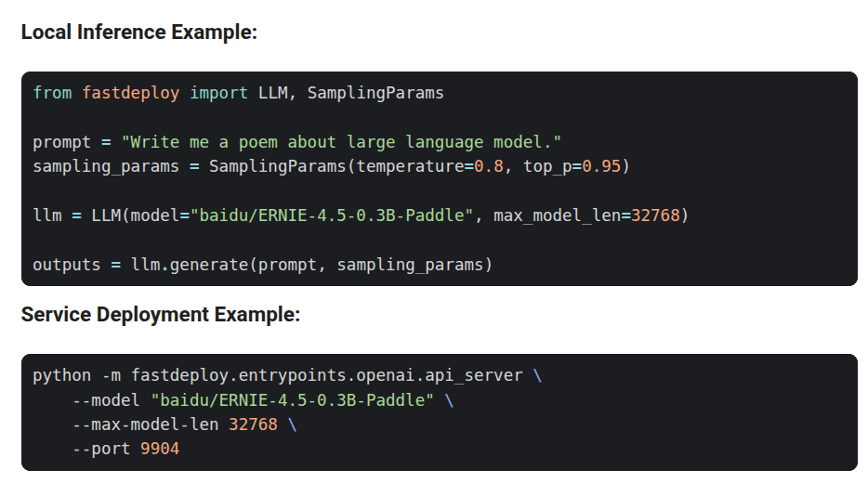This screenshot has height=483, width=868.
Task: Click the 'Local Inference Example:' heading
Action: click(x=139, y=33)
